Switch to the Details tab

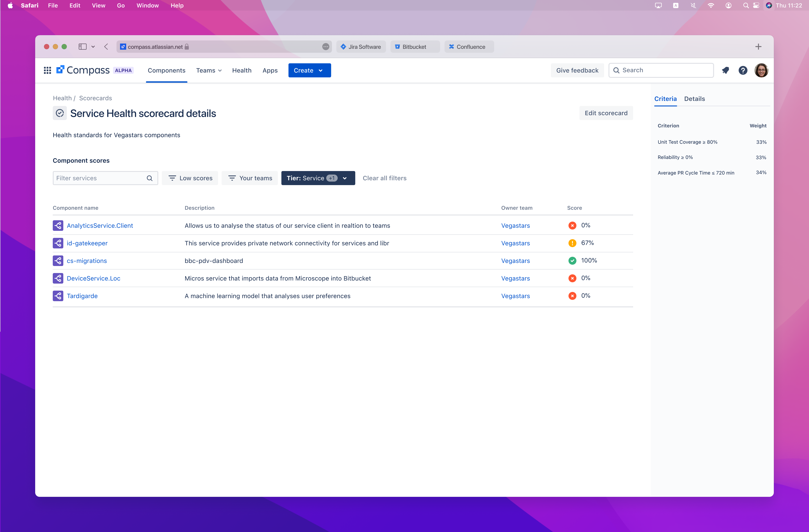pyautogui.click(x=694, y=99)
